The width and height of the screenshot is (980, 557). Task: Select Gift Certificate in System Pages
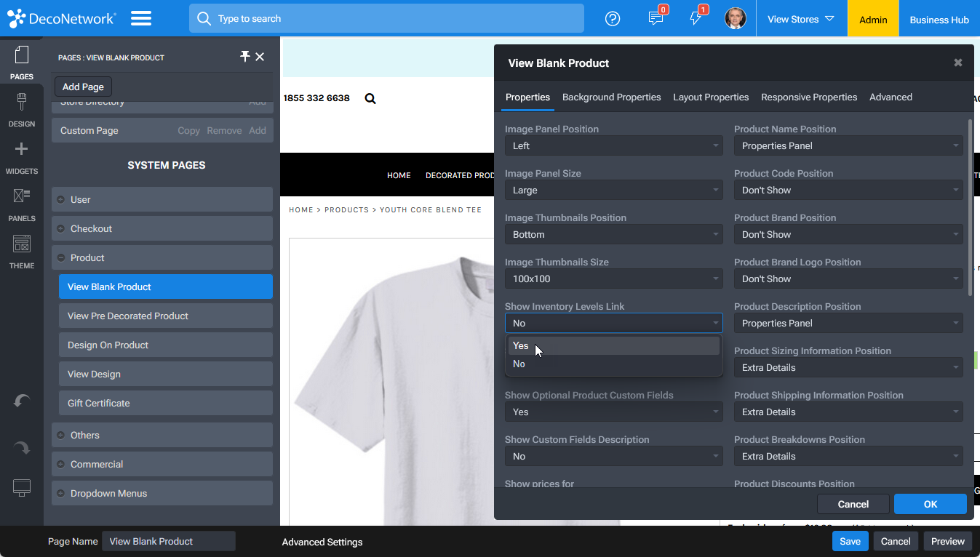pyautogui.click(x=165, y=403)
